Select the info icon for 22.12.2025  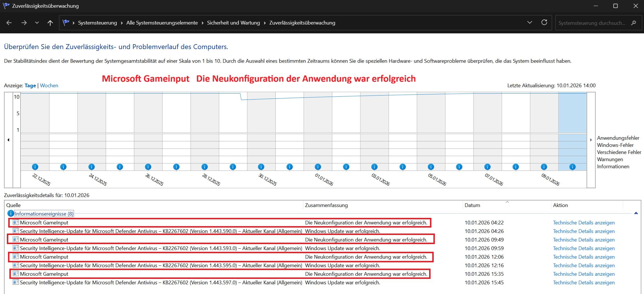coord(35,167)
